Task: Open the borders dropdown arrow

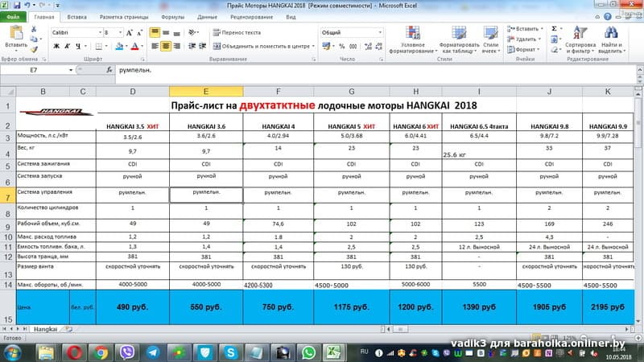Action: pyautogui.click(x=106, y=46)
